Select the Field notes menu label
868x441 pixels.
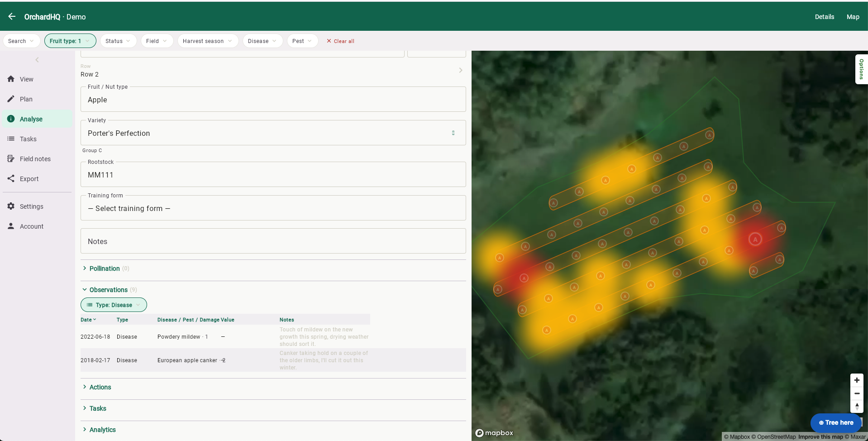pyautogui.click(x=35, y=159)
